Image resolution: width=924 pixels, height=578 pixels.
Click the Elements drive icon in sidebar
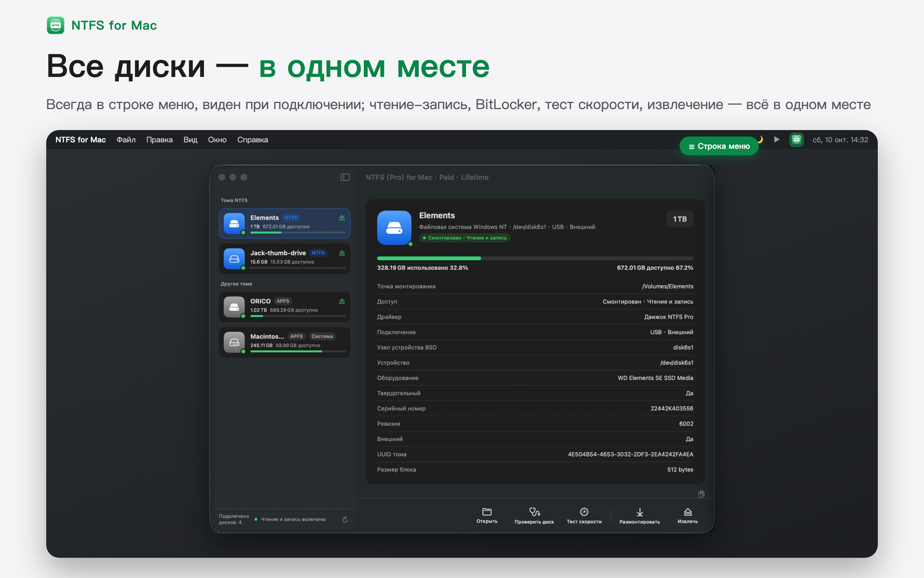click(234, 223)
